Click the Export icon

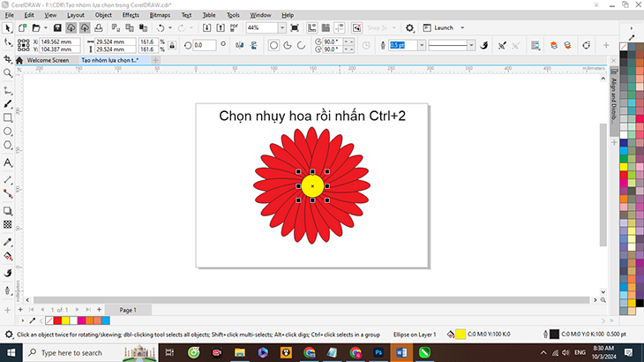point(221,27)
